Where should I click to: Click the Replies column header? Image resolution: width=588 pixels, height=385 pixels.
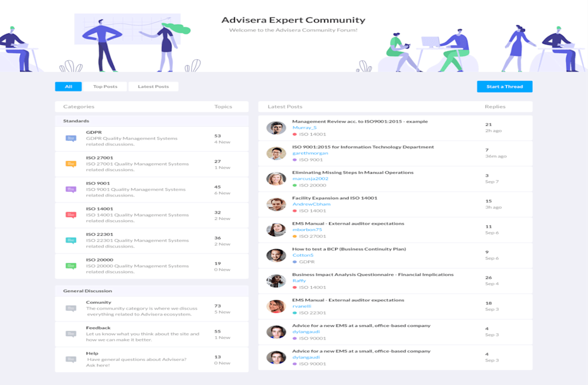point(495,106)
